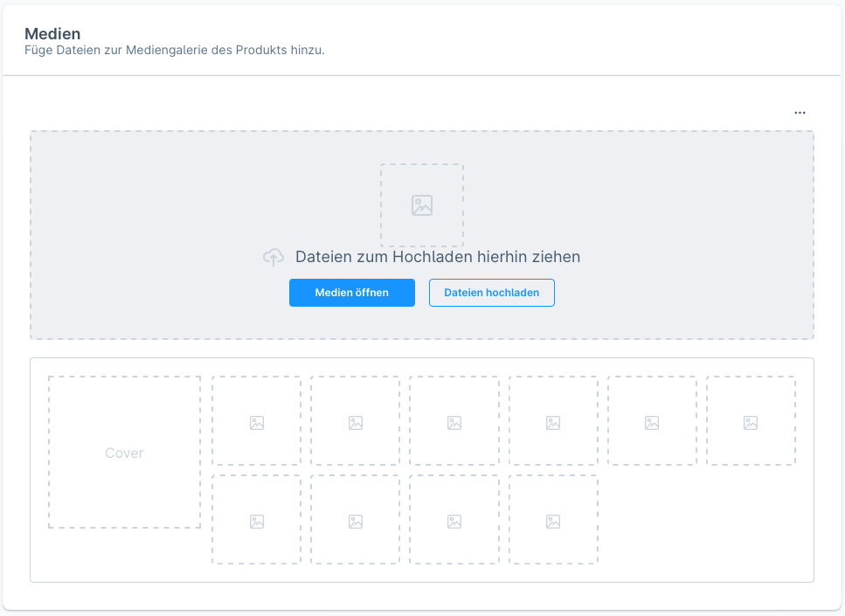This screenshot has width=845, height=616.
Task: Open the three-dot options menu
Action: pos(800,113)
